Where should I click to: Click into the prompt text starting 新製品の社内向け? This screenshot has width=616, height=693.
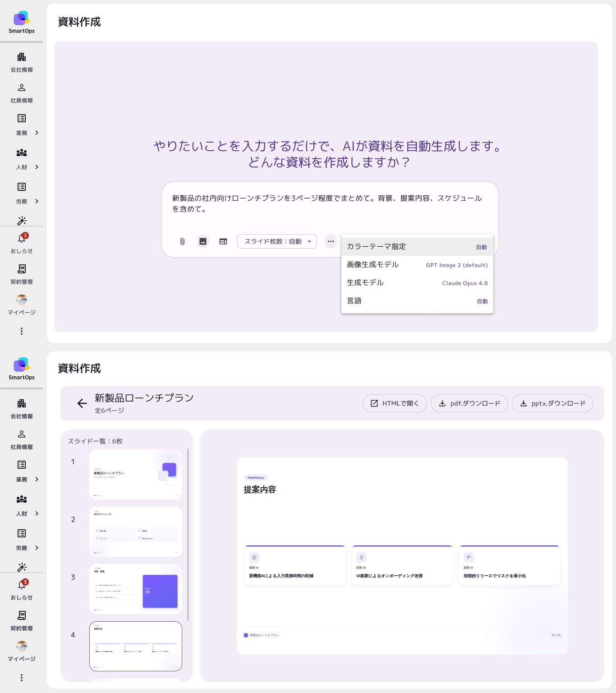tap(327, 203)
